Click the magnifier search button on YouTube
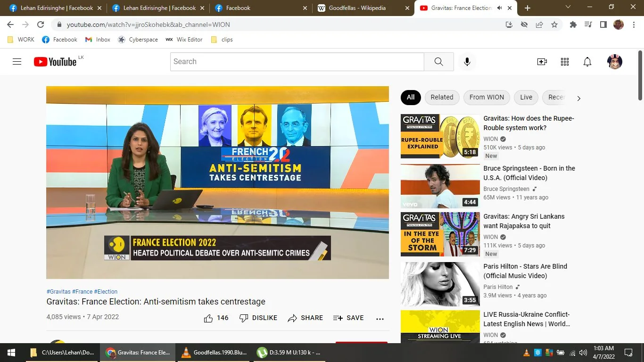 (439, 62)
